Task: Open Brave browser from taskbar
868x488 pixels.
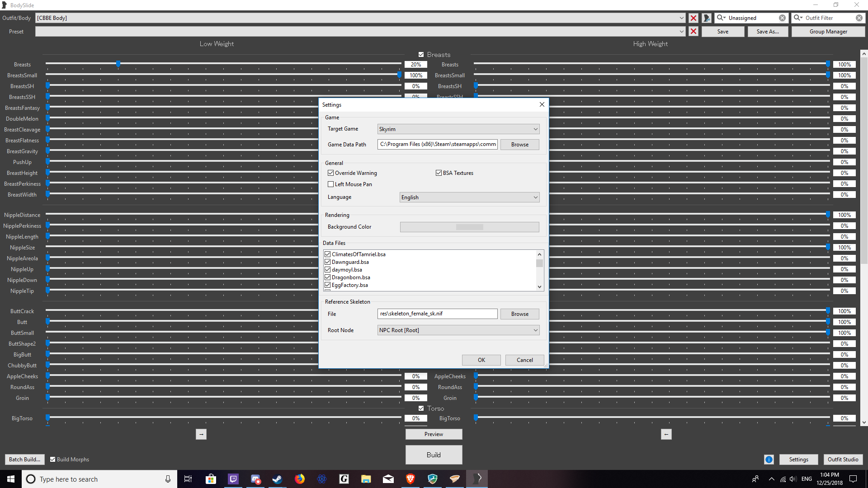Action: [410, 479]
